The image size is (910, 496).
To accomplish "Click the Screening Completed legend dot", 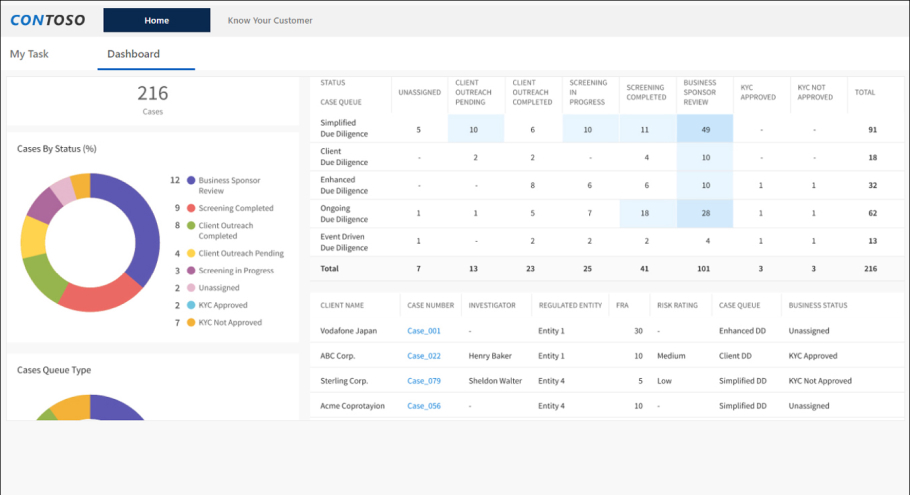I will (x=190, y=208).
